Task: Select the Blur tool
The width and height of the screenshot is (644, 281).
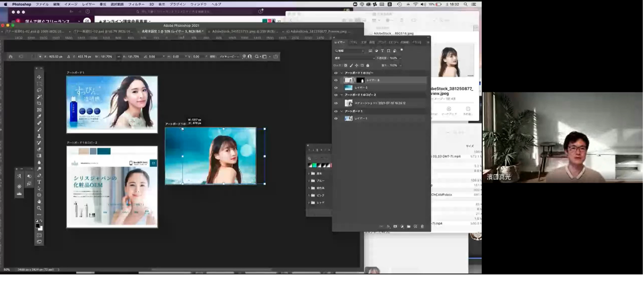Action: [39, 162]
